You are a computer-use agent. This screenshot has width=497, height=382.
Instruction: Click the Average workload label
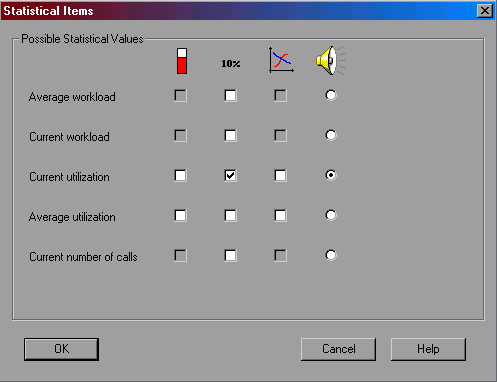coord(72,97)
